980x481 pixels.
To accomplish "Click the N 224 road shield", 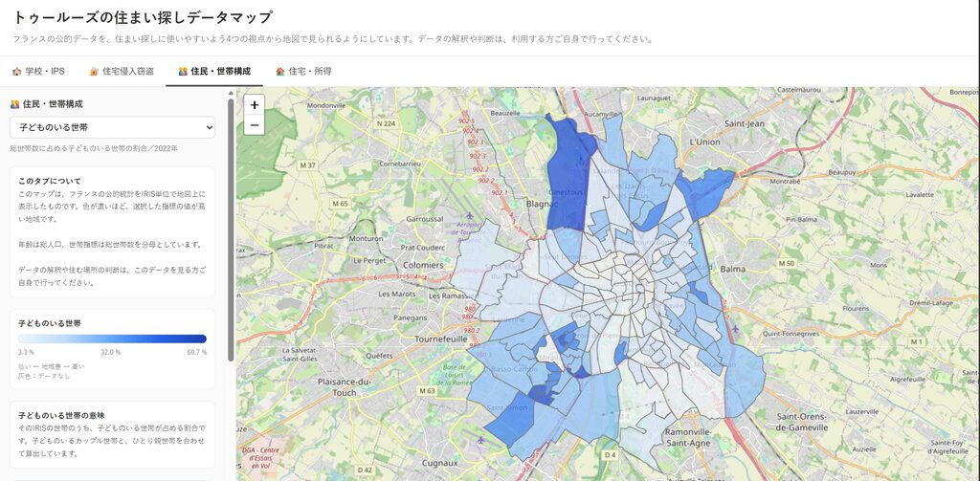I will click(x=387, y=123).
